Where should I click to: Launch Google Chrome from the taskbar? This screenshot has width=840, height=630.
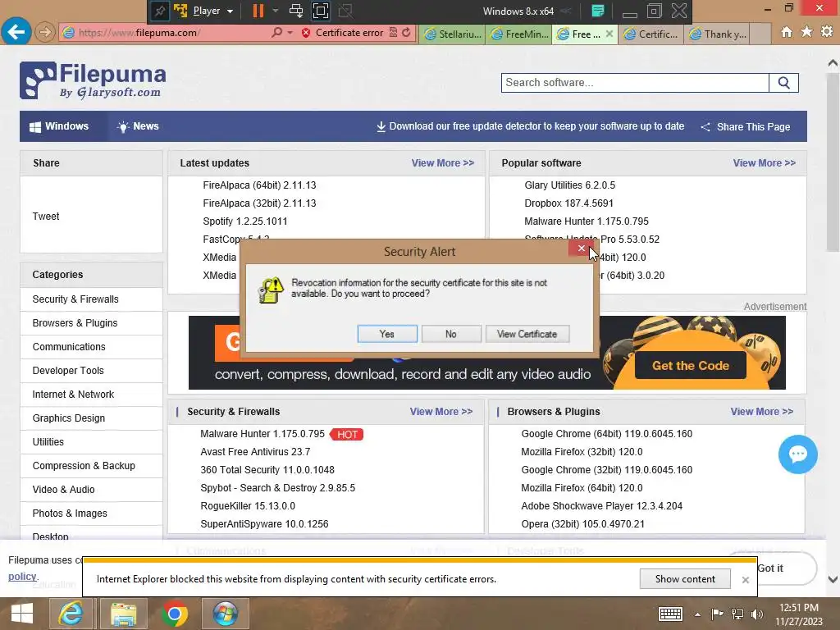click(174, 614)
